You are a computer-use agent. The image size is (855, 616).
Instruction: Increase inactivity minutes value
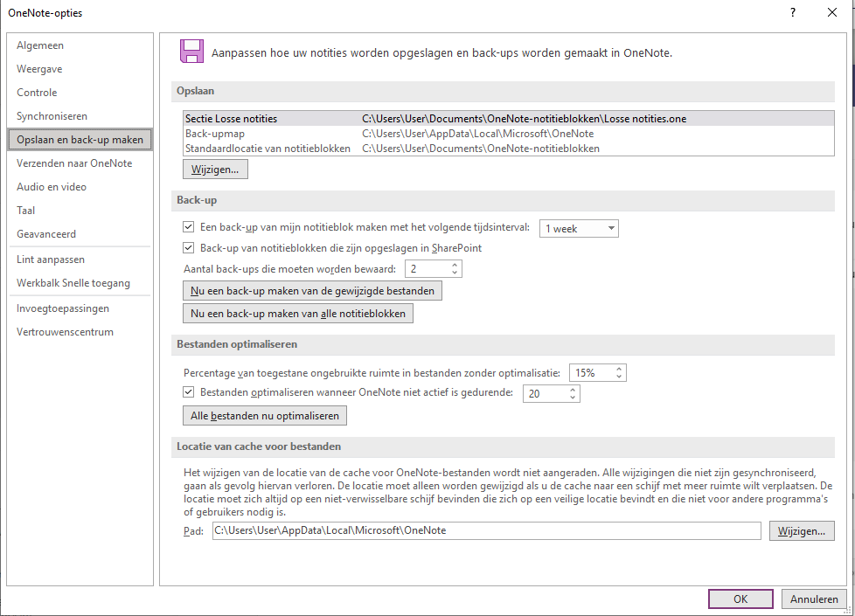[x=573, y=390]
